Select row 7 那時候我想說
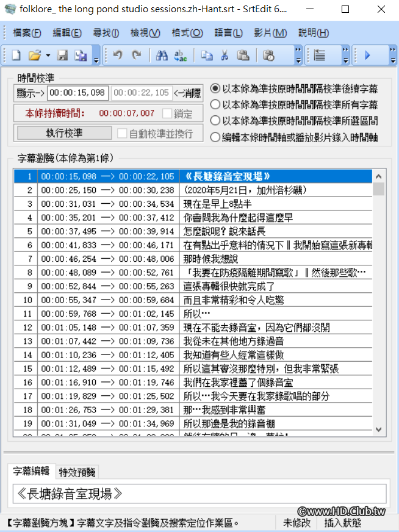Screen dimensions: 399x532 pyautogui.click(x=193, y=259)
